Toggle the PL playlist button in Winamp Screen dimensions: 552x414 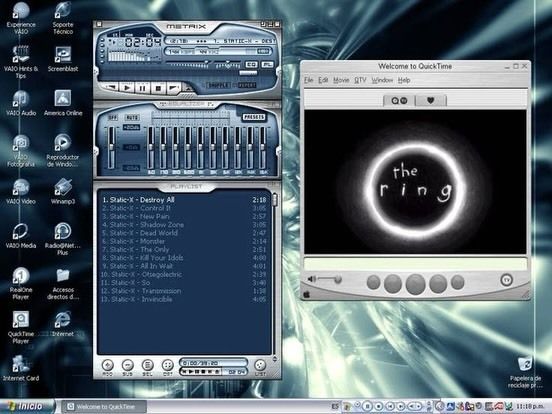point(267,65)
